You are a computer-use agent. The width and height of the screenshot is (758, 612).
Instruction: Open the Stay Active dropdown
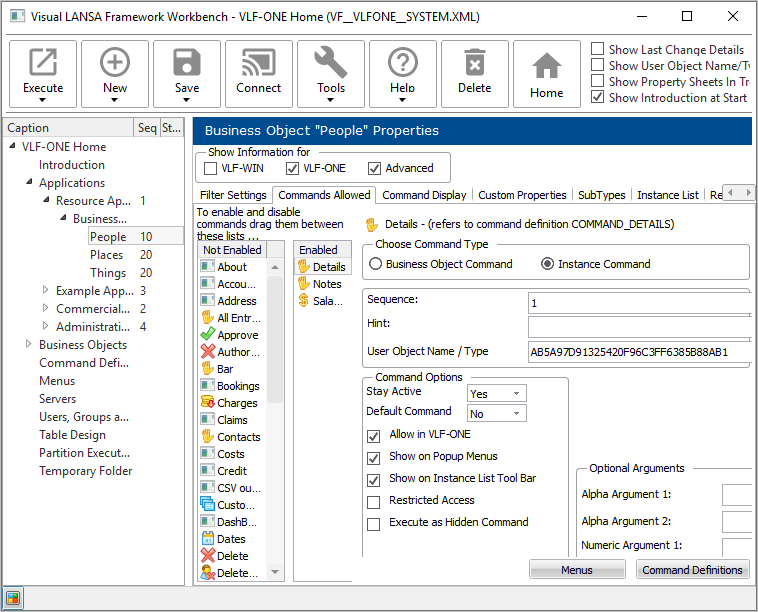coord(497,394)
